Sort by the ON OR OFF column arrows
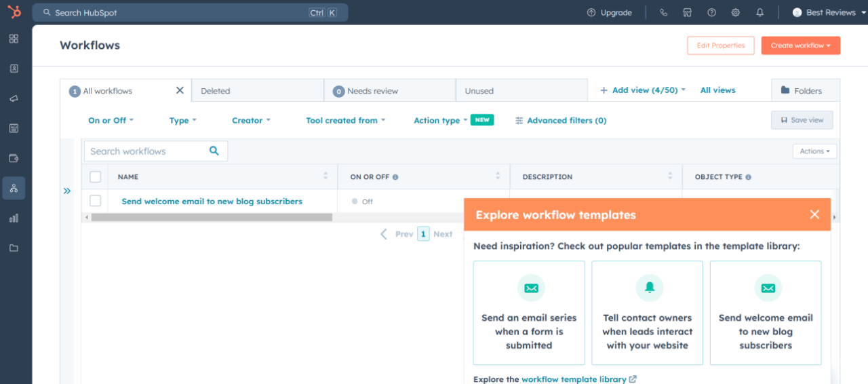 [498, 176]
